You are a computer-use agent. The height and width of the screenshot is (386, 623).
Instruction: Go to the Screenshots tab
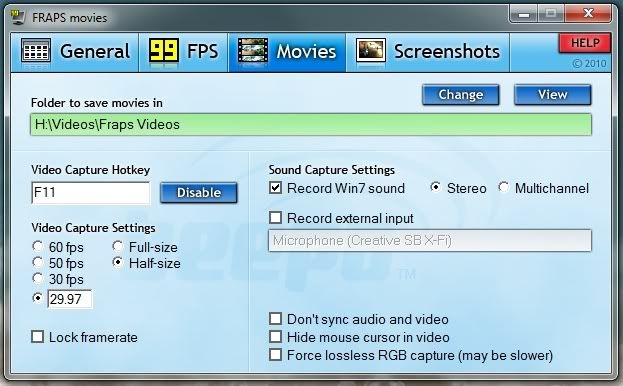(428, 52)
